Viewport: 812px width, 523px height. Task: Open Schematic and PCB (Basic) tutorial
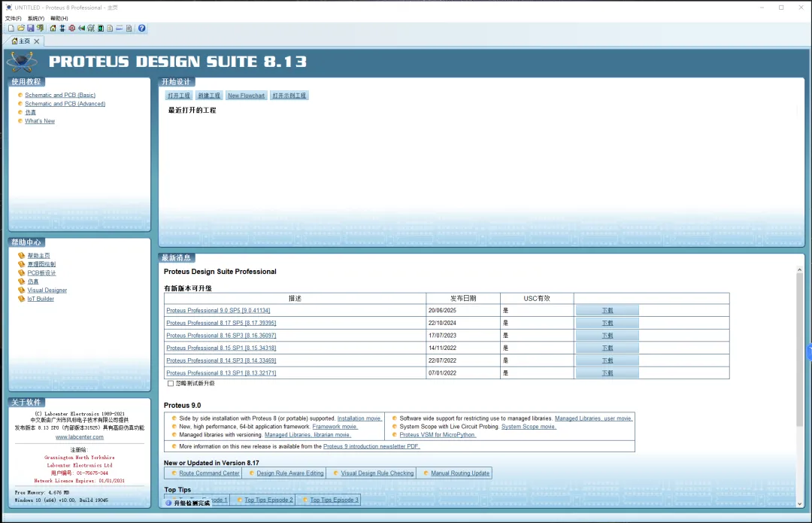[60, 96]
